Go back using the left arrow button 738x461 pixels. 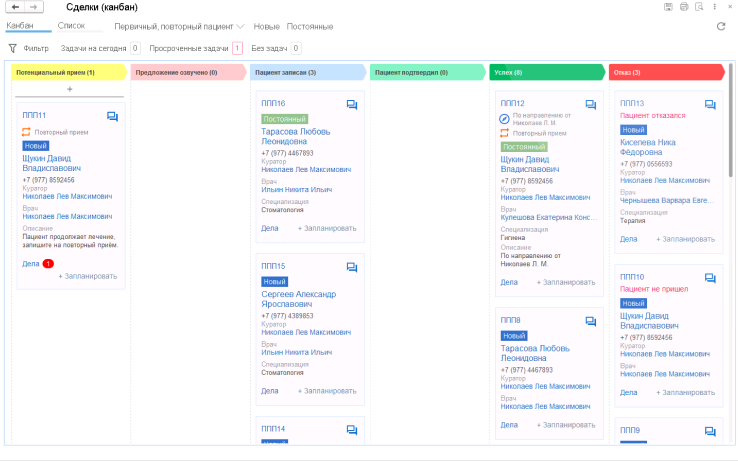[15, 7]
